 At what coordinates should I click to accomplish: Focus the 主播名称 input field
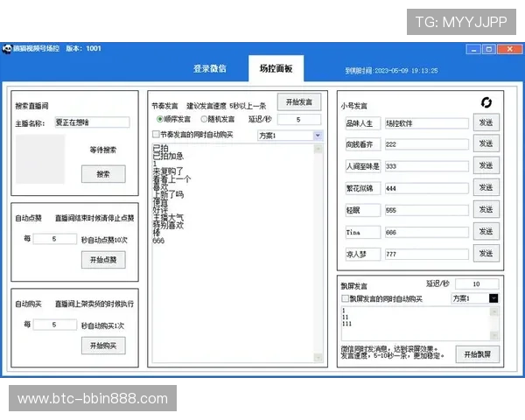coord(92,122)
